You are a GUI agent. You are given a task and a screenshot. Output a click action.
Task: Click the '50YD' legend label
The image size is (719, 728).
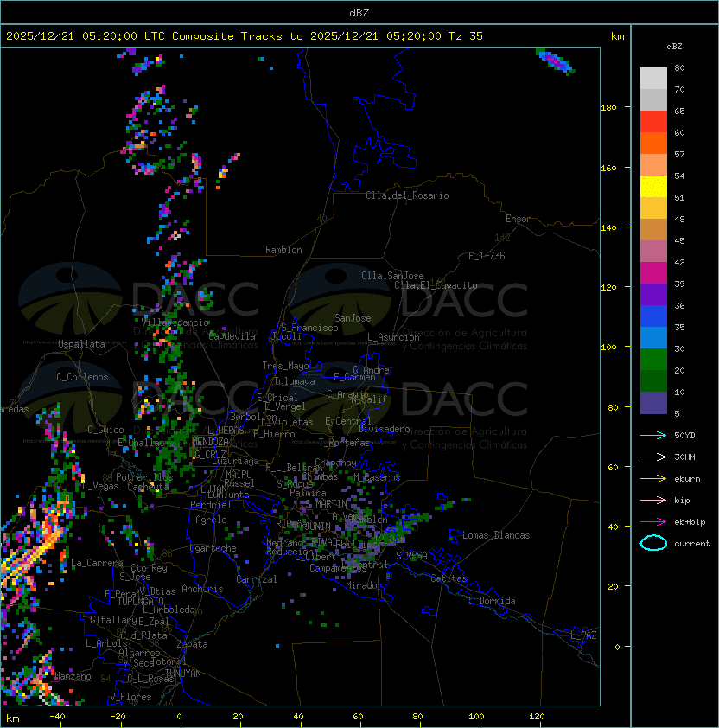(x=684, y=436)
